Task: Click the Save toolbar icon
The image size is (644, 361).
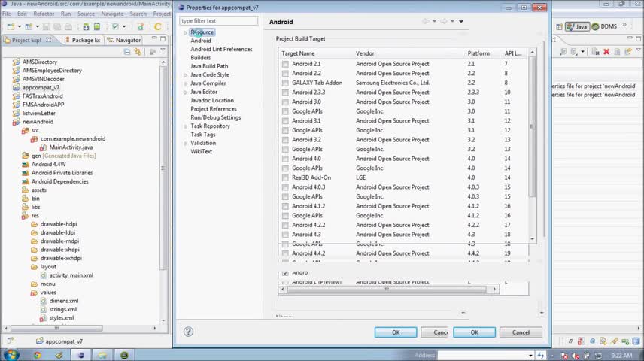Action: [x=46, y=26]
